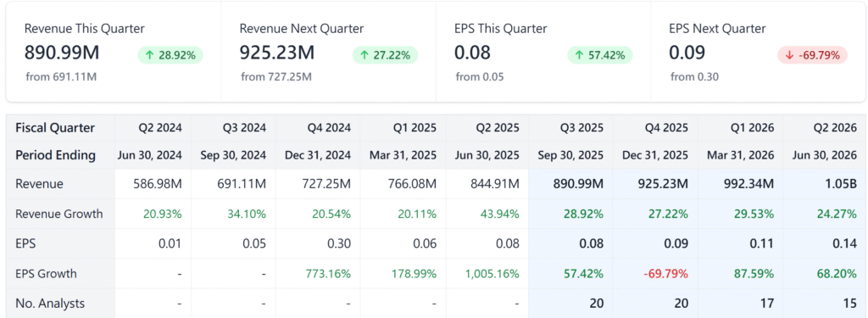Select the Q3 2025 column header
868x318 pixels.
571,128
